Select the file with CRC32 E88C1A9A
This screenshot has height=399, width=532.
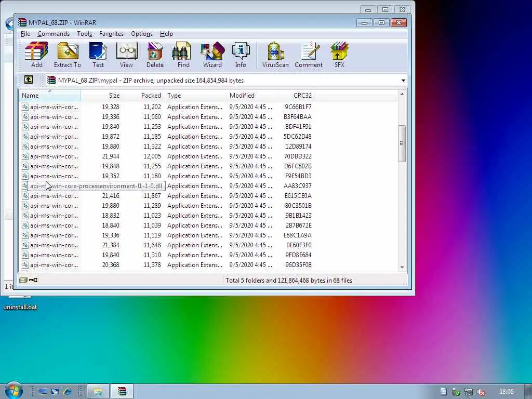pyautogui.click(x=167, y=235)
